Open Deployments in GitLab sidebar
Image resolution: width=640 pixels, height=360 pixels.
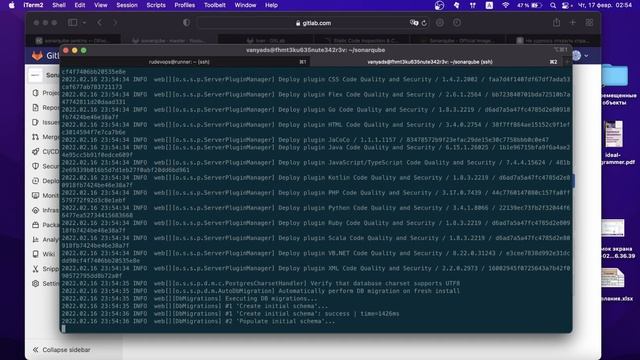tap(46, 181)
